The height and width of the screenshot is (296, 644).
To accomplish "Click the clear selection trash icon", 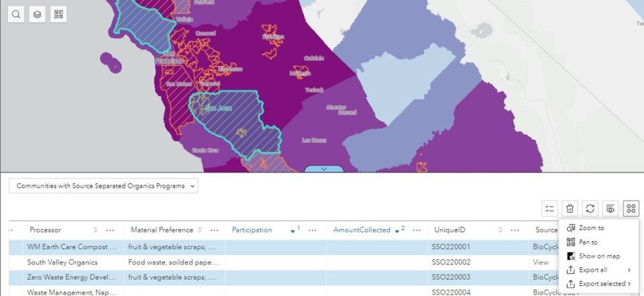I will coord(570,209).
